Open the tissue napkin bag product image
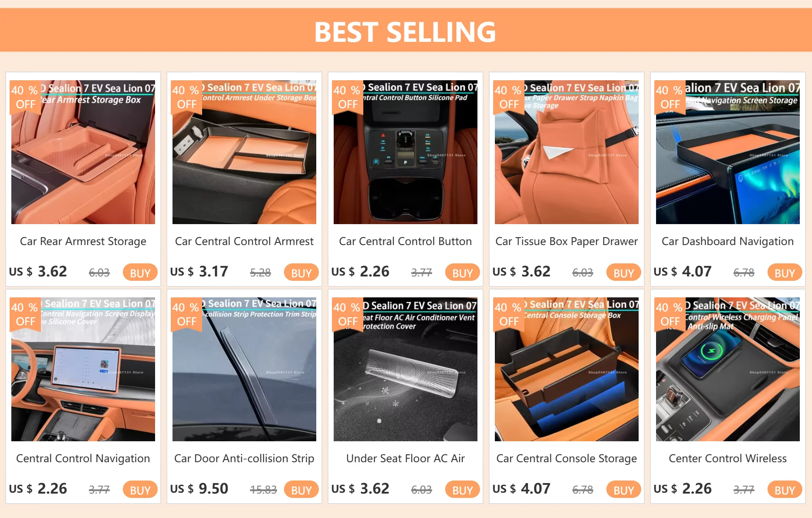 pyautogui.click(x=567, y=152)
